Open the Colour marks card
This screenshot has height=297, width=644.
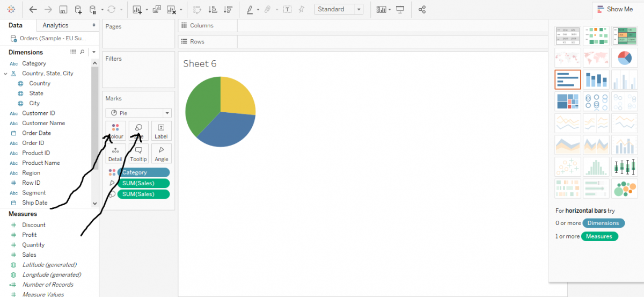(115, 131)
